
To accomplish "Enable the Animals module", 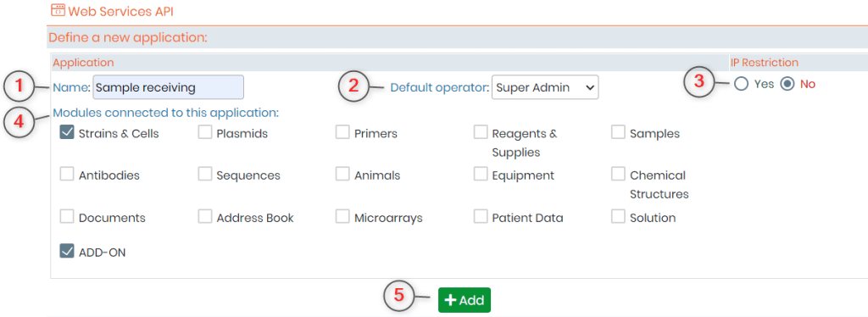I will pyautogui.click(x=342, y=175).
